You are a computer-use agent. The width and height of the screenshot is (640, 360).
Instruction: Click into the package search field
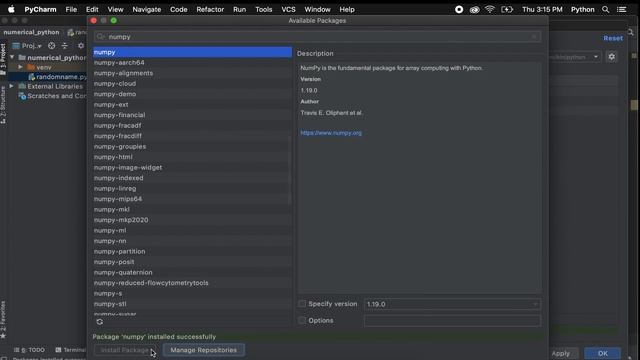coord(318,37)
